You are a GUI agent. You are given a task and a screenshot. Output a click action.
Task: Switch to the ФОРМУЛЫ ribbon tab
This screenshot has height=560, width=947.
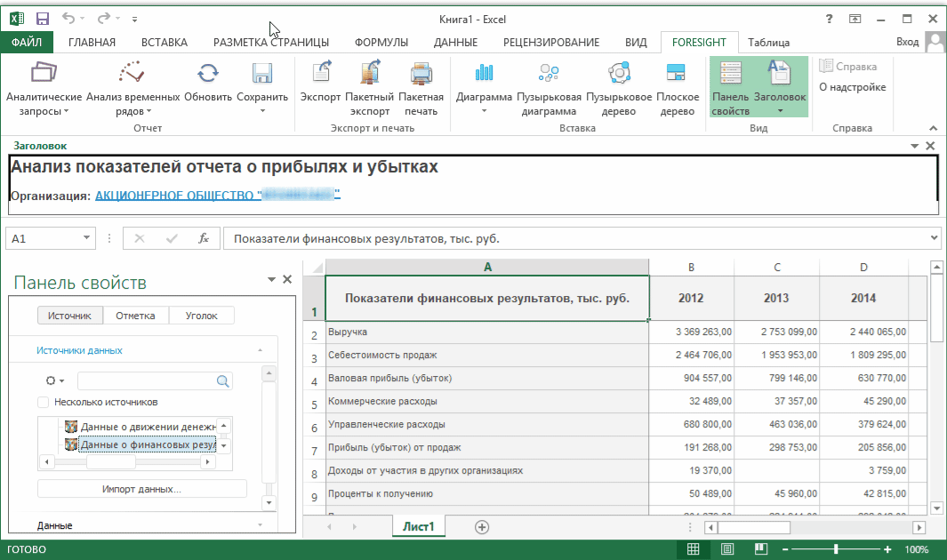tap(381, 42)
